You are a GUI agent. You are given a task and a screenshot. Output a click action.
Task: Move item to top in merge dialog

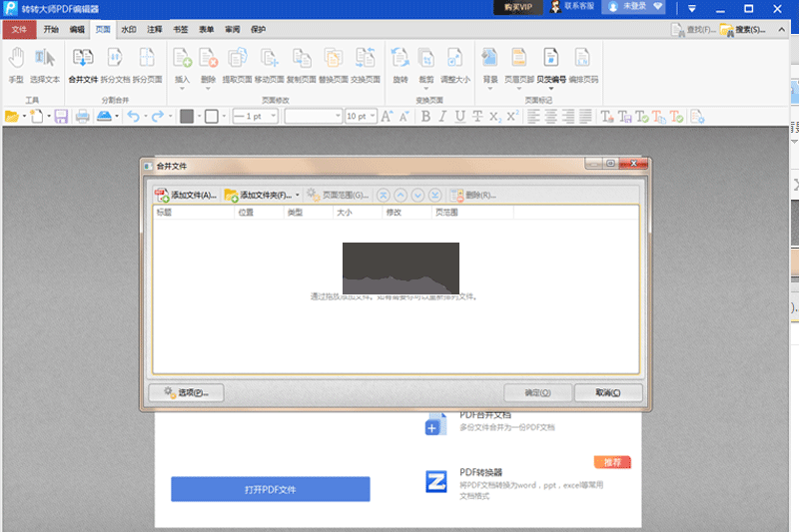(384, 195)
